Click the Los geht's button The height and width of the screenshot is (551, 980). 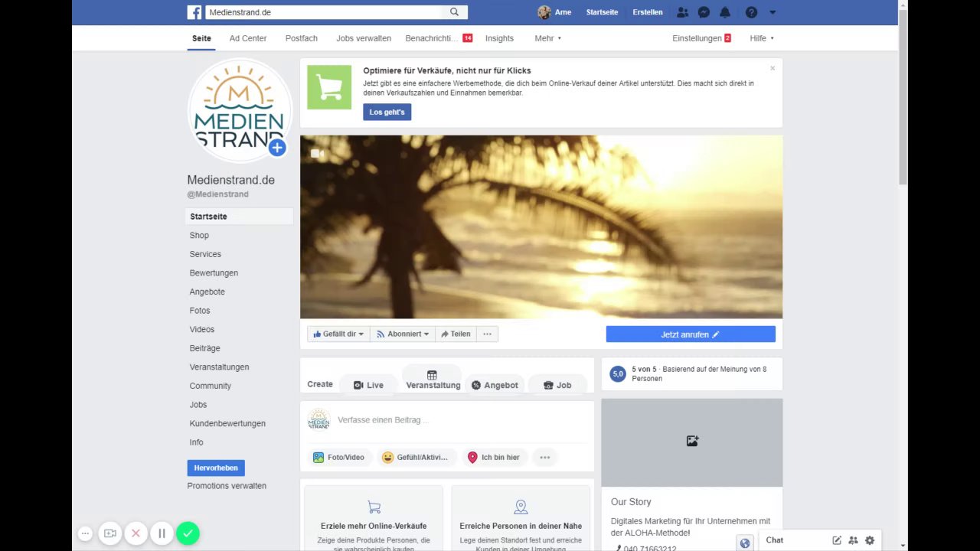[x=387, y=112]
